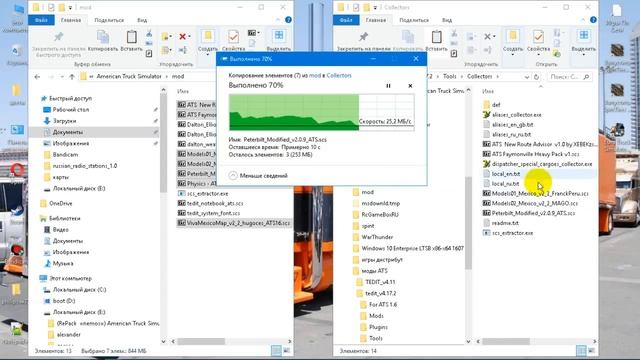Go up one folder in mod window
The width and height of the screenshot is (640, 360).
click(x=72, y=76)
